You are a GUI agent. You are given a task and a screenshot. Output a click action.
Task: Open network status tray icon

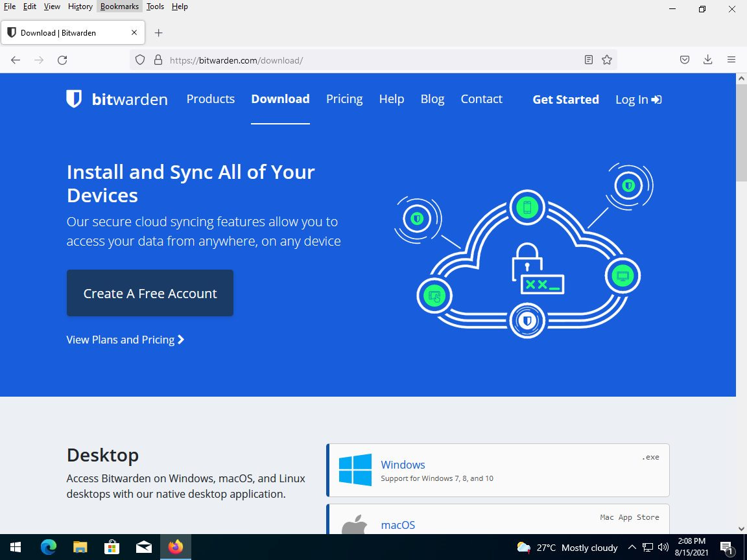[647, 548]
